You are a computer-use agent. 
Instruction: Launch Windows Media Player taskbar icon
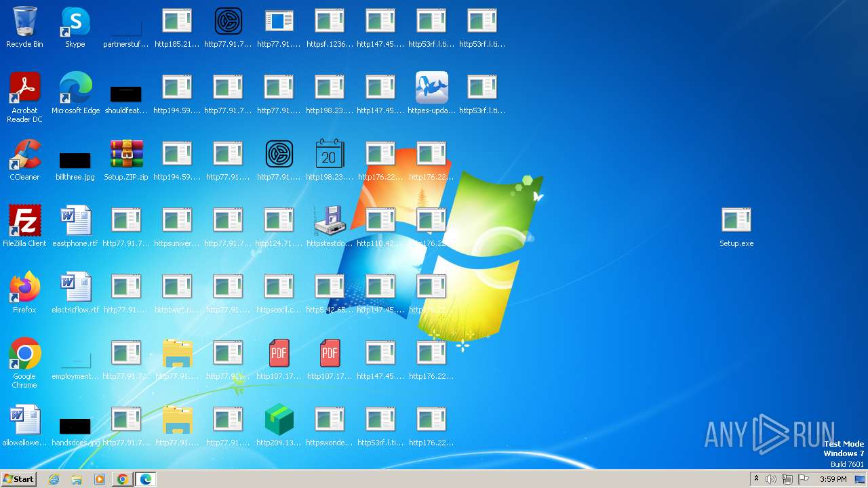(x=100, y=479)
